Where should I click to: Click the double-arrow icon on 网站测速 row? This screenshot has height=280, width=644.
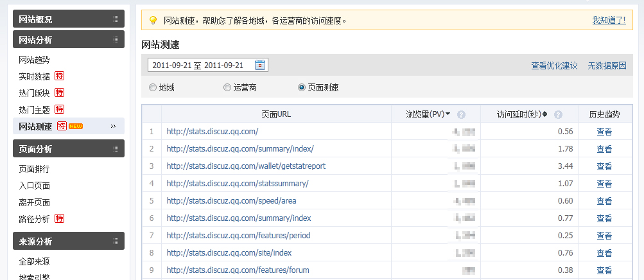[114, 127]
